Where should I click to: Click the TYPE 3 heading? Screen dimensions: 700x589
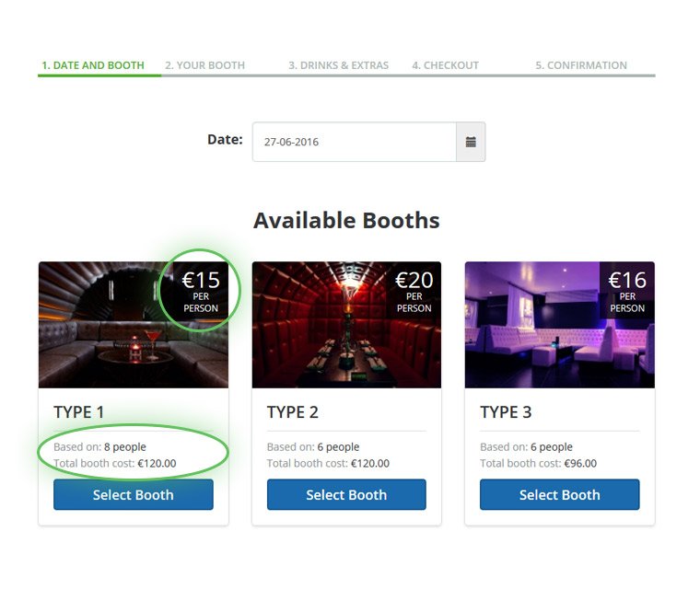pyautogui.click(x=506, y=412)
